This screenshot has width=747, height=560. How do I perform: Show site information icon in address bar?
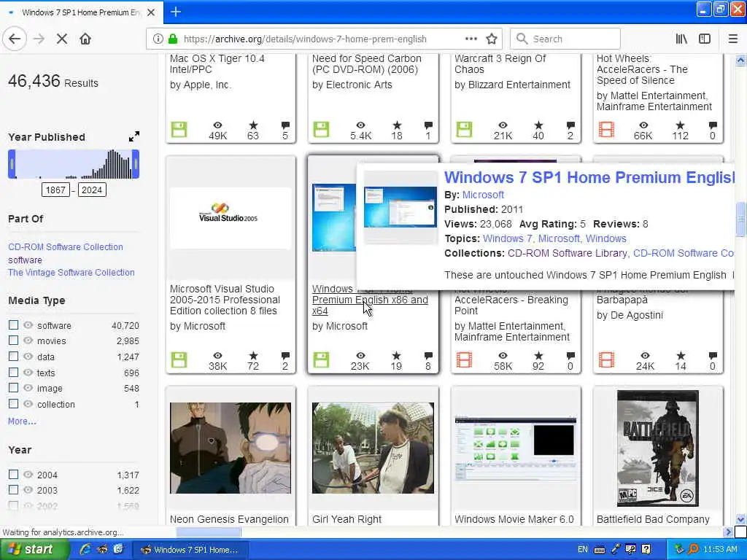[158, 39]
